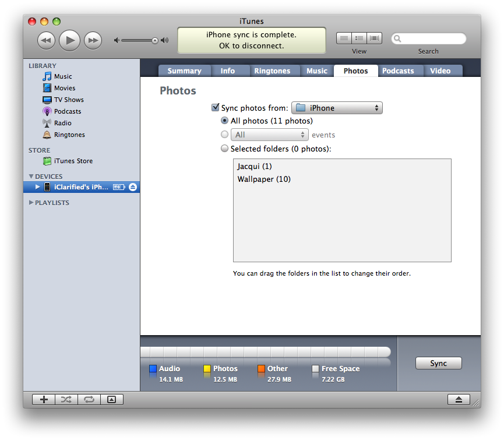Click the fast-forward playback button
The height and width of the screenshot is (440, 504).
pos(93,40)
